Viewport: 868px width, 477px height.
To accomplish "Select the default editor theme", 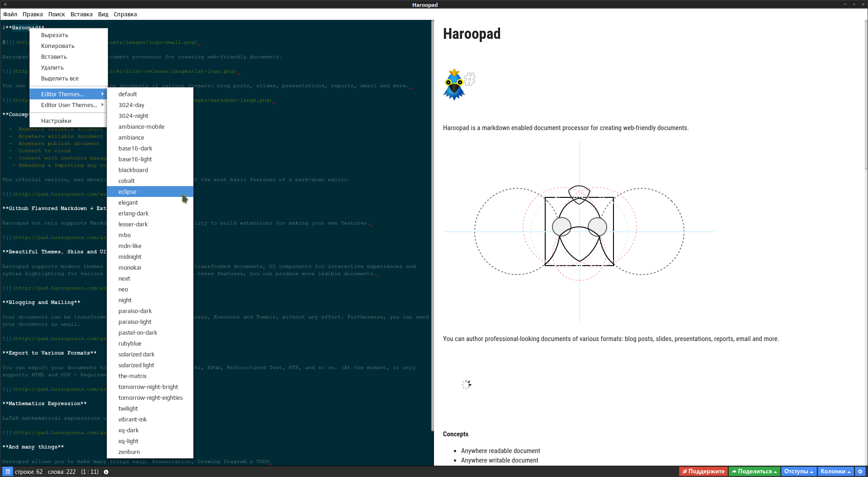I will click(150, 94).
